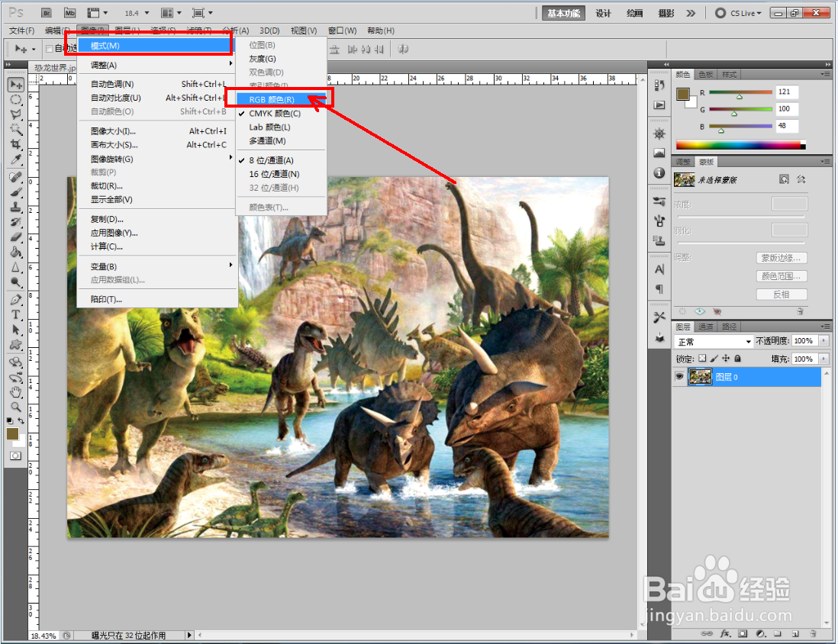Select the Eyedropper tool
The image size is (838, 644).
tap(16, 159)
